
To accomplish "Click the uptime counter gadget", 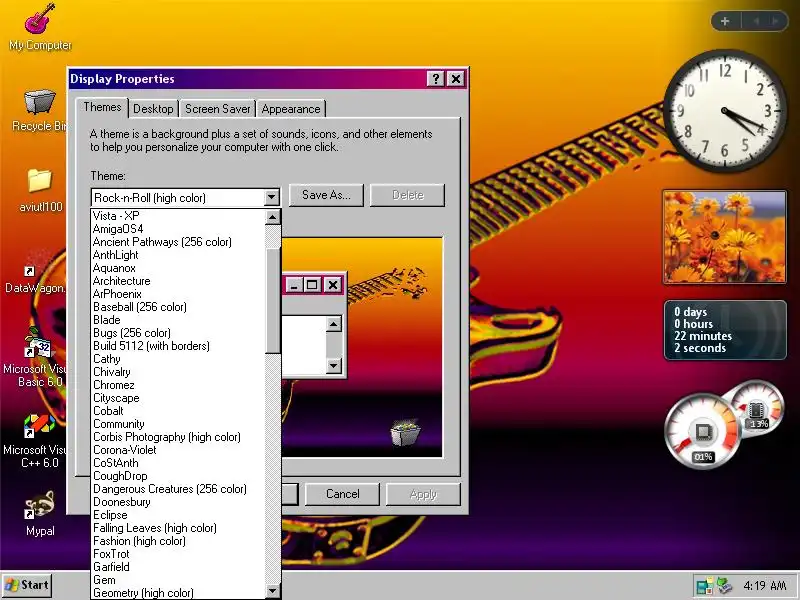I will (724, 330).
